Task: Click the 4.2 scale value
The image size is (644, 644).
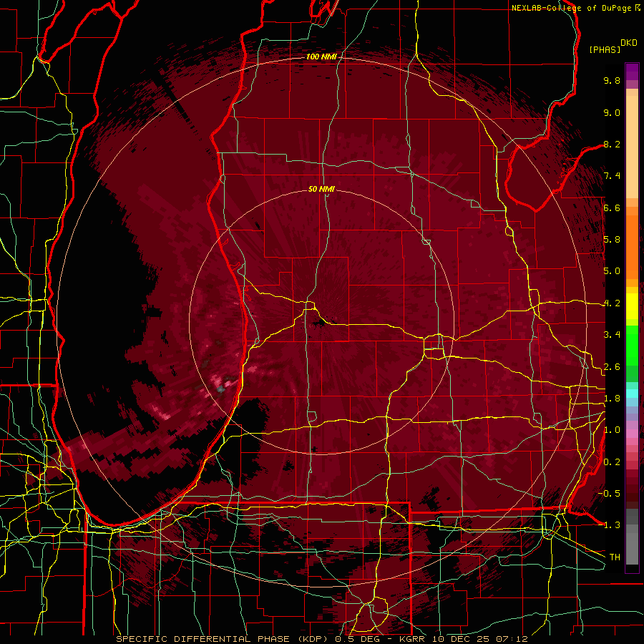Action: point(612,303)
